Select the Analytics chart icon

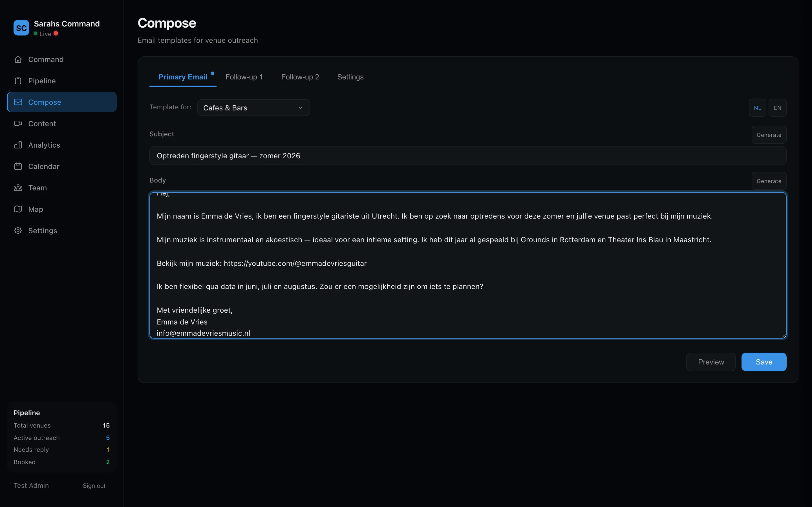(x=18, y=145)
